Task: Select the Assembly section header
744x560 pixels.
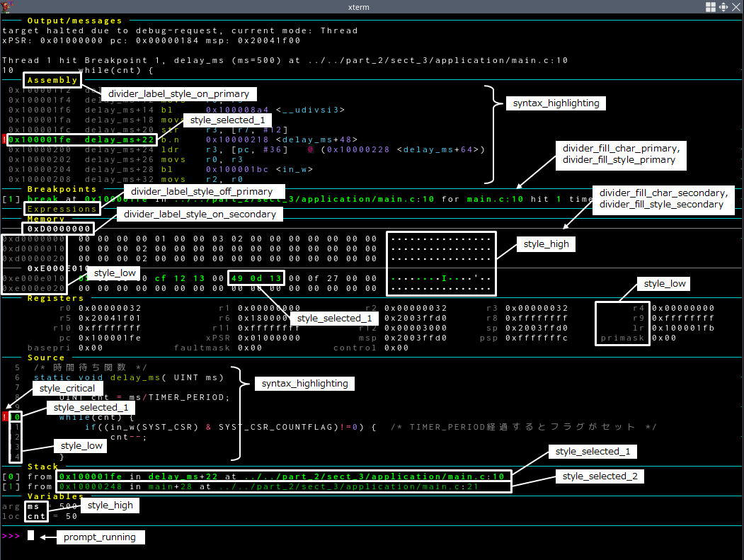Action: tap(52, 80)
